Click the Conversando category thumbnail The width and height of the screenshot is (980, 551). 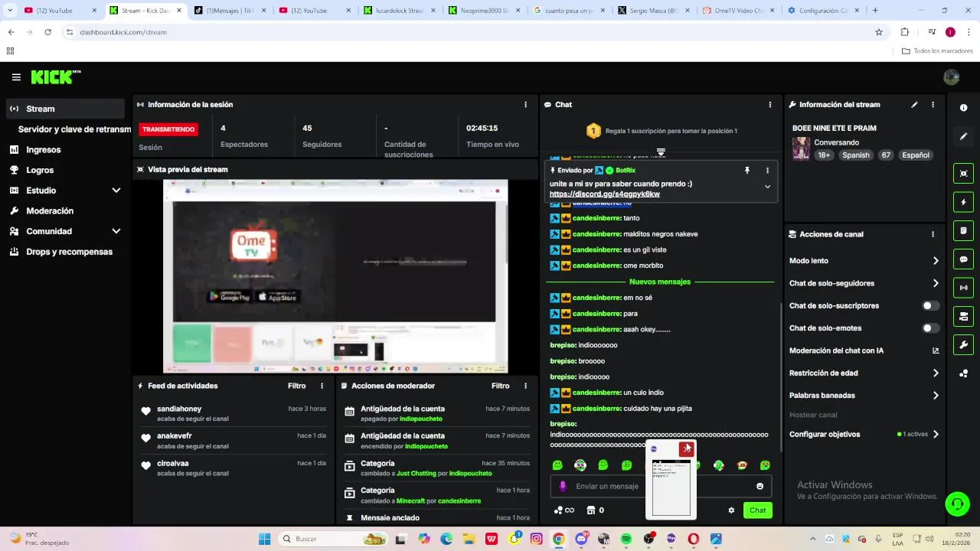coord(801,148)
